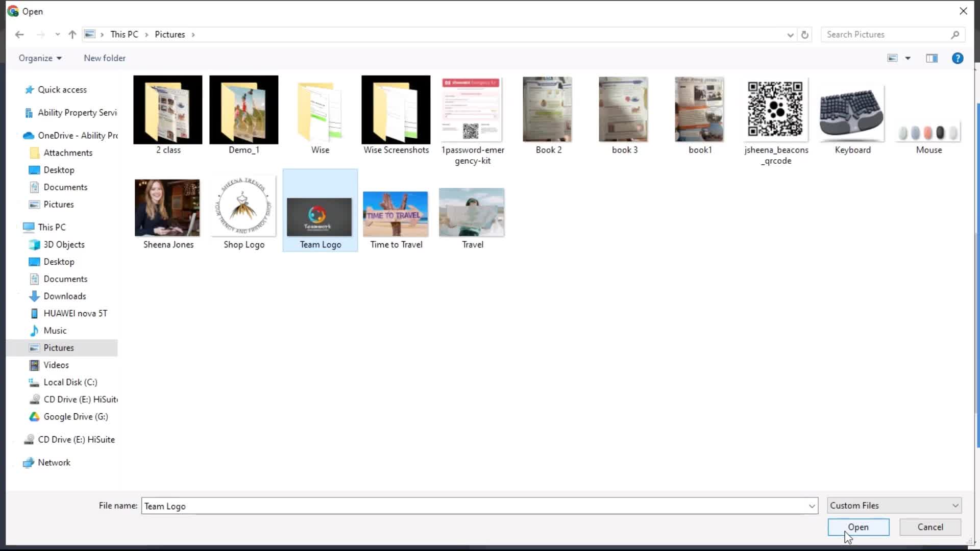Click the help icon button
The height and width of the screenshot is (551, 980).
coord(959,58)
